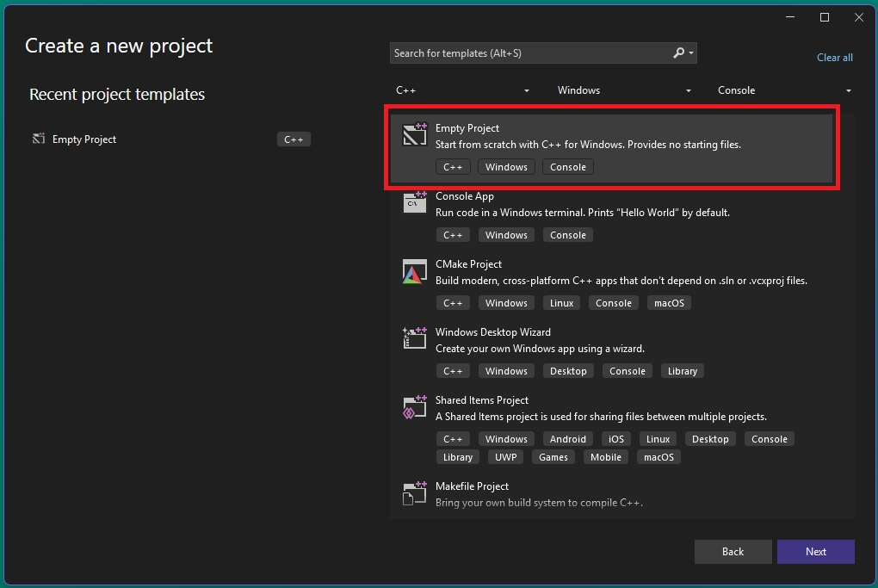Maximize the Create a new project window
The height and width of the screenshot is (588, 878).
[x=825, y=17]
